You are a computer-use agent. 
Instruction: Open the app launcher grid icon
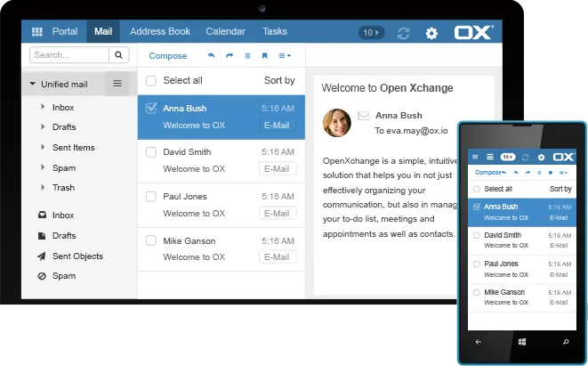tap(36, 32)
